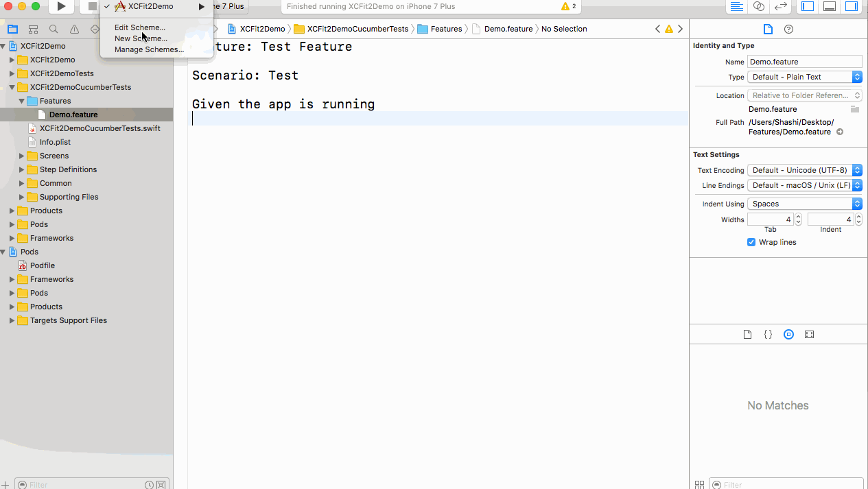Click inside the Name field

click(x=805, y=62)
